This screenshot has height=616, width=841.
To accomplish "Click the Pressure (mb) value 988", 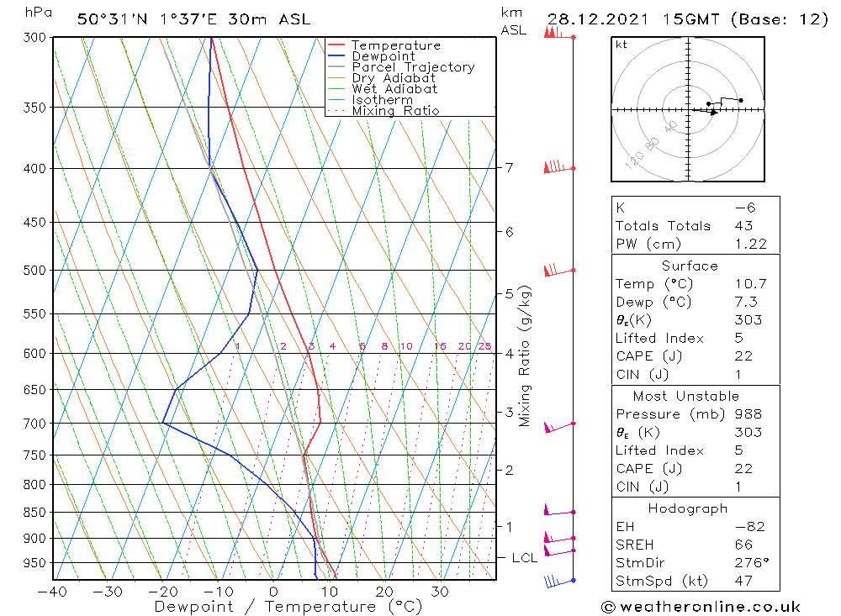I will click(748, 414).
